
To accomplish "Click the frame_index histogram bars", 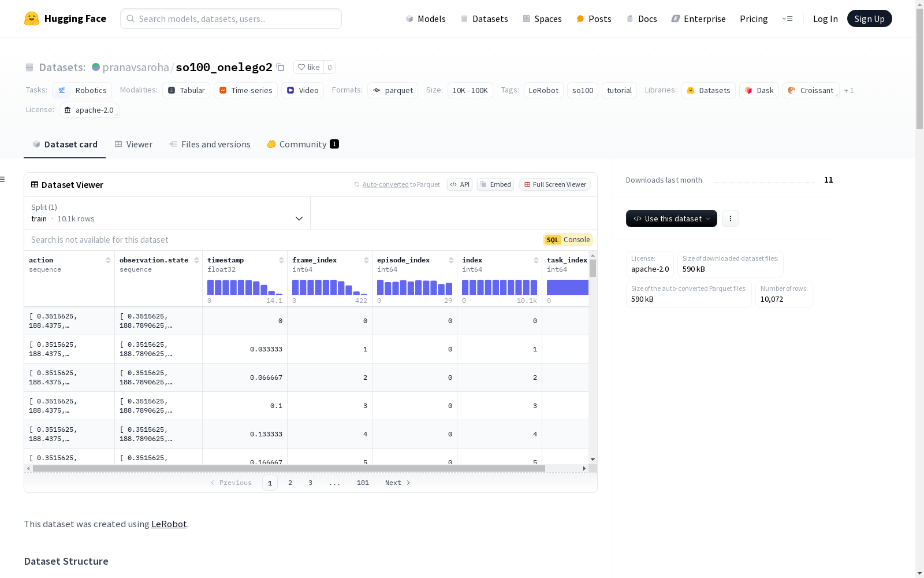I will coord(330,287).
